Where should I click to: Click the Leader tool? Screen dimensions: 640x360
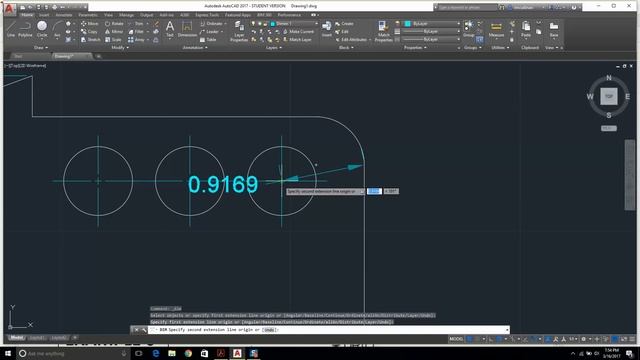(210, 31)
